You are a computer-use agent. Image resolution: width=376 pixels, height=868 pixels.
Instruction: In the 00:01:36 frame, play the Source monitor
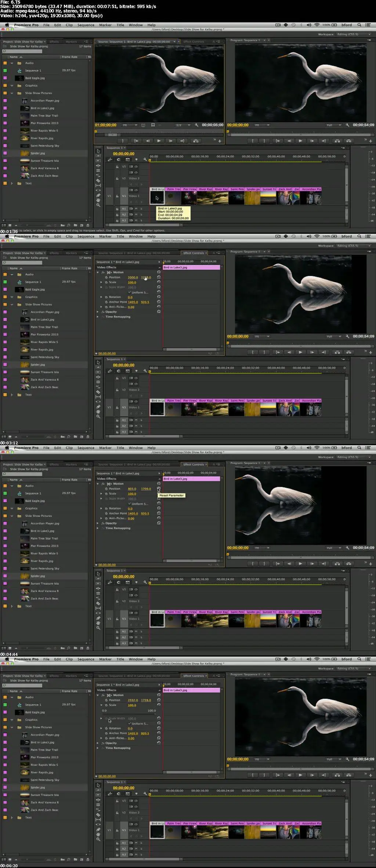[x=159, y=141]
